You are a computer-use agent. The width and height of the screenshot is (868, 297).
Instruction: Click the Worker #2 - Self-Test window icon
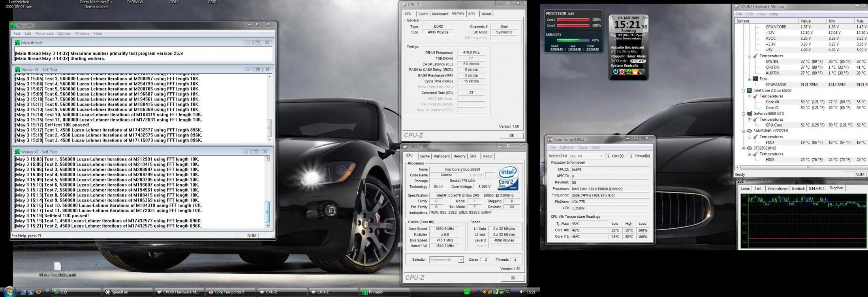click(17, 152)
